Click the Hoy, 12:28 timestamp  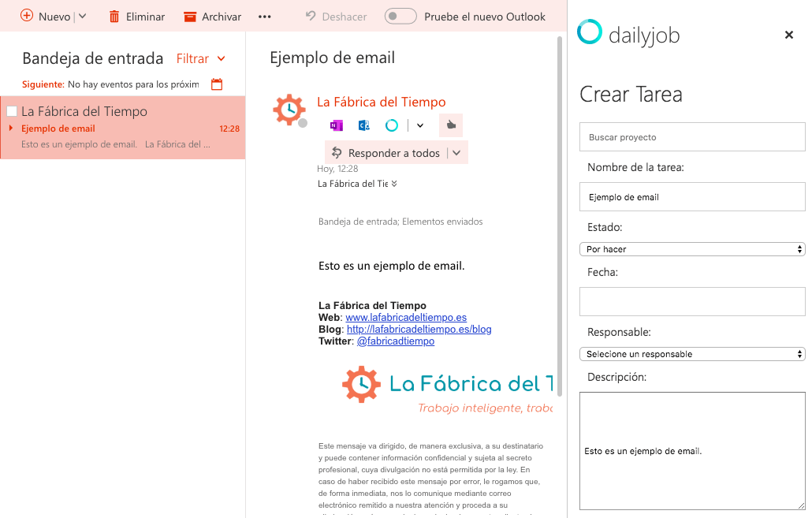pos(337,169)
